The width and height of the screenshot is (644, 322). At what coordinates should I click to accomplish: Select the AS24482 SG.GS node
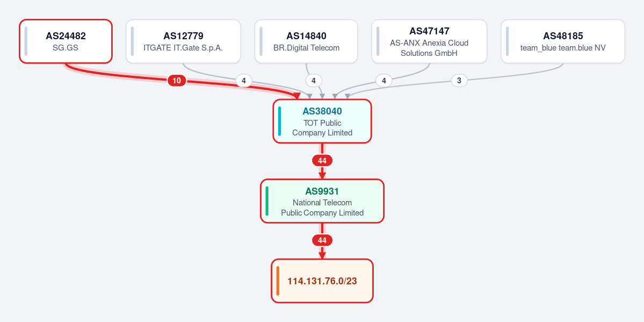click(66, 41)
